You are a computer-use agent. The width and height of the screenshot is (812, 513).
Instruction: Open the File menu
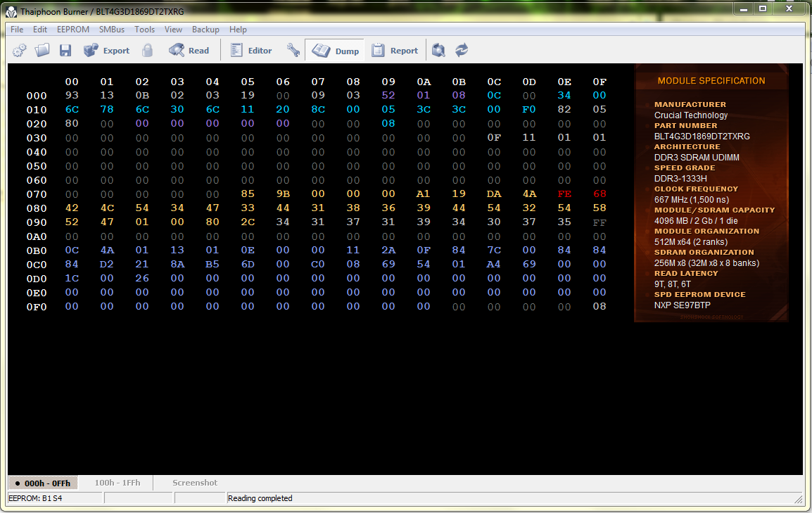tap(17, 30)
